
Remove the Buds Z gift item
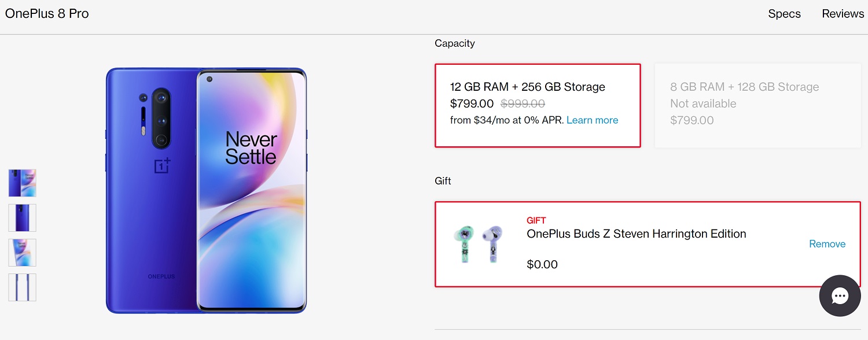point(827,244)
